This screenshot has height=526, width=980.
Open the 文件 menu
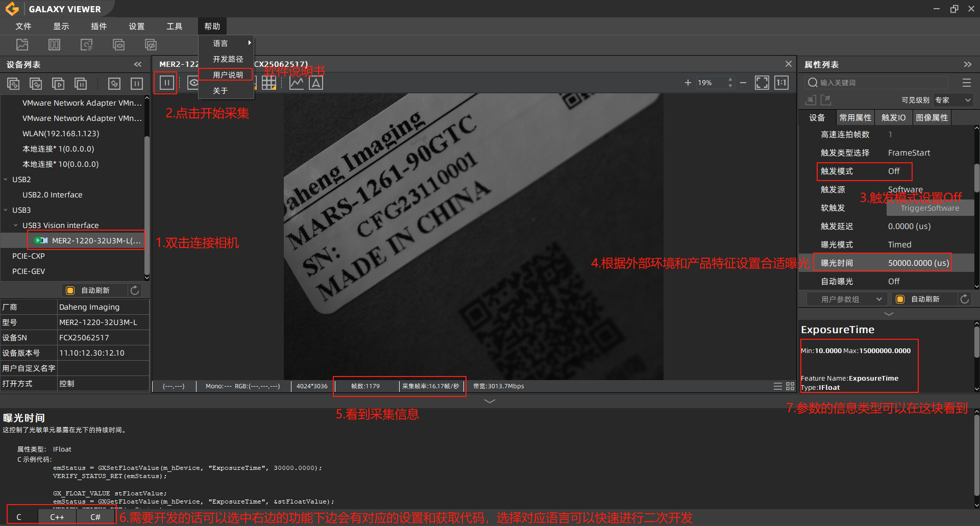point(23,26)
